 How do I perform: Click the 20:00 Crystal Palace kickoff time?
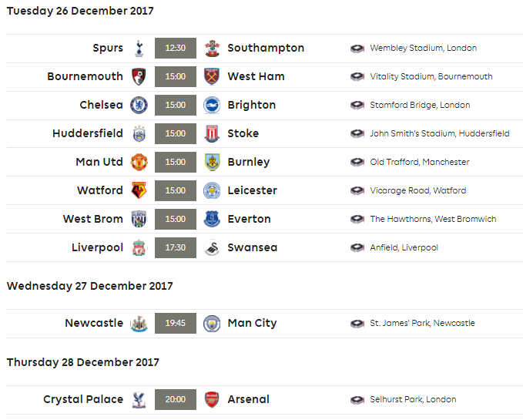click(176, 399)
